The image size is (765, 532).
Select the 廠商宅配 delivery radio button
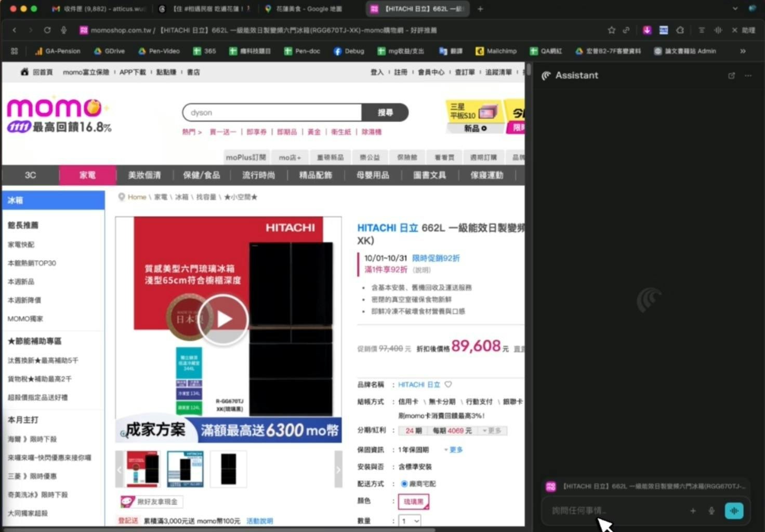[404, 484]
